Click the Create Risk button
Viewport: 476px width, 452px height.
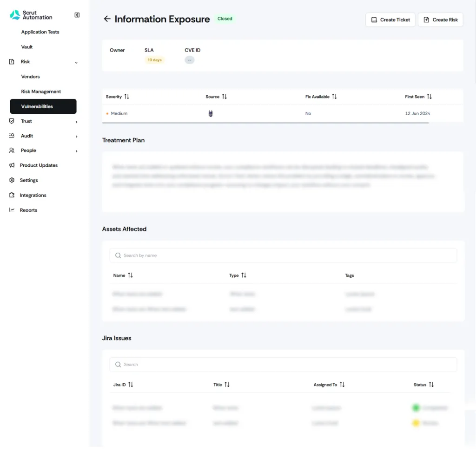click(440, 20)
